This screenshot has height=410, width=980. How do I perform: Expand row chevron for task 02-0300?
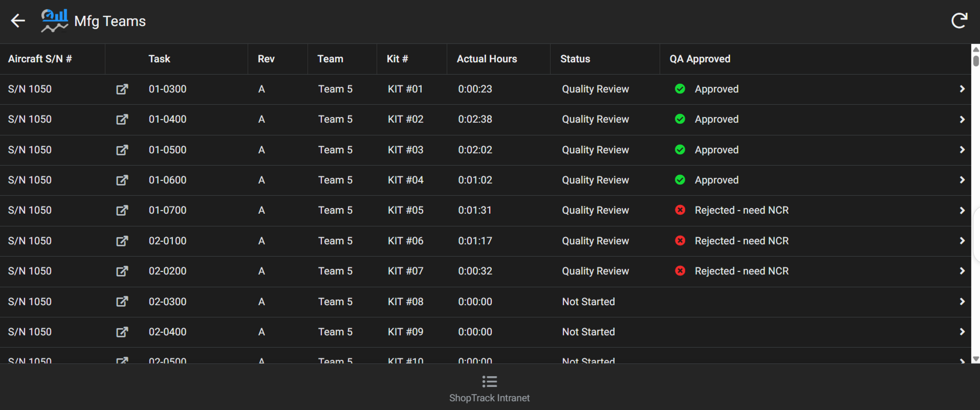coord(962,302)
